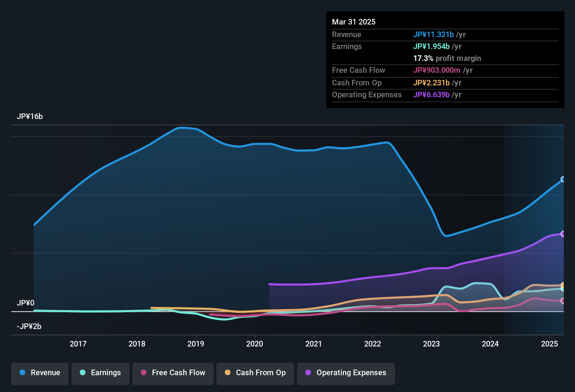
Task: Click the 2018 x-axis label
Action: click(x=137, y=344)
